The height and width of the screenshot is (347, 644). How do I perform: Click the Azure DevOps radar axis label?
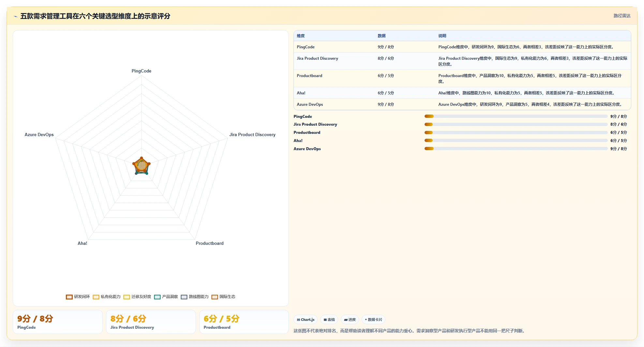39,134
